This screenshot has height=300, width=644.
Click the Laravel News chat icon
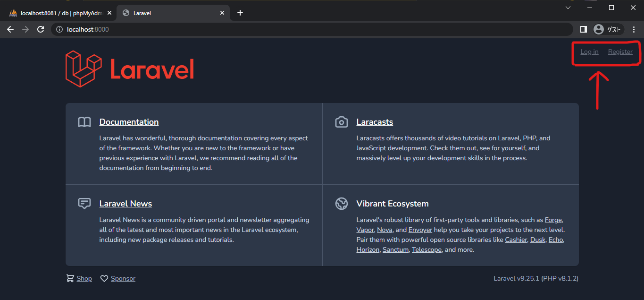pyautogui.click(x=84, y=204)
